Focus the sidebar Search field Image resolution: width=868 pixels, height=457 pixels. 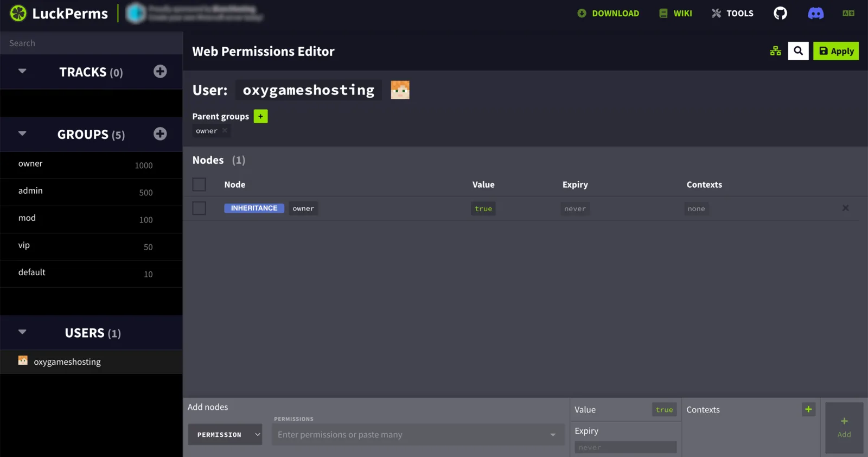point(91,43)
